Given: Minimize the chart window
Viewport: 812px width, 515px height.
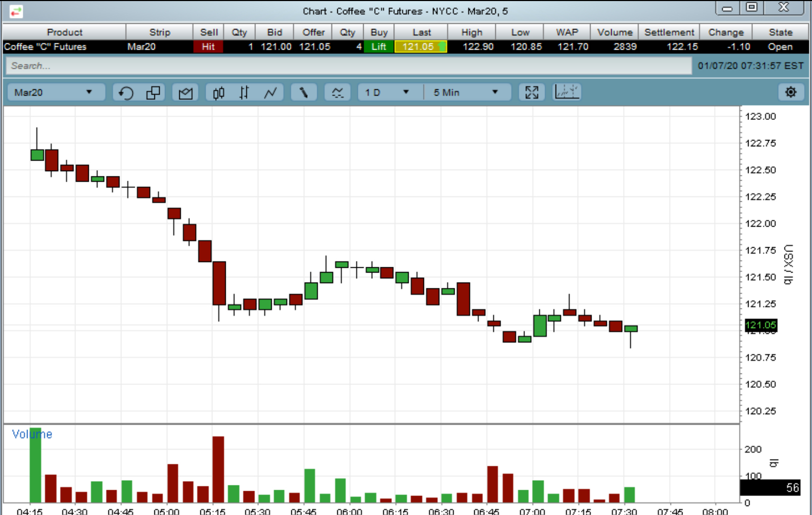Looking at the screenshot, I should point(727,8).
